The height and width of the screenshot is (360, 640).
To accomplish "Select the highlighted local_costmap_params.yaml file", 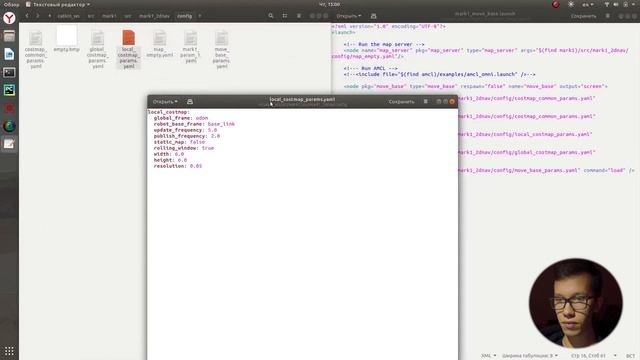I will tap(129, 49).
